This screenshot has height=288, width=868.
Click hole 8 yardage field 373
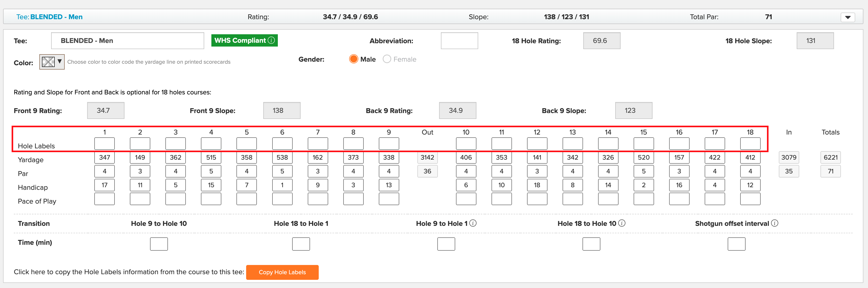pos(353,158)
